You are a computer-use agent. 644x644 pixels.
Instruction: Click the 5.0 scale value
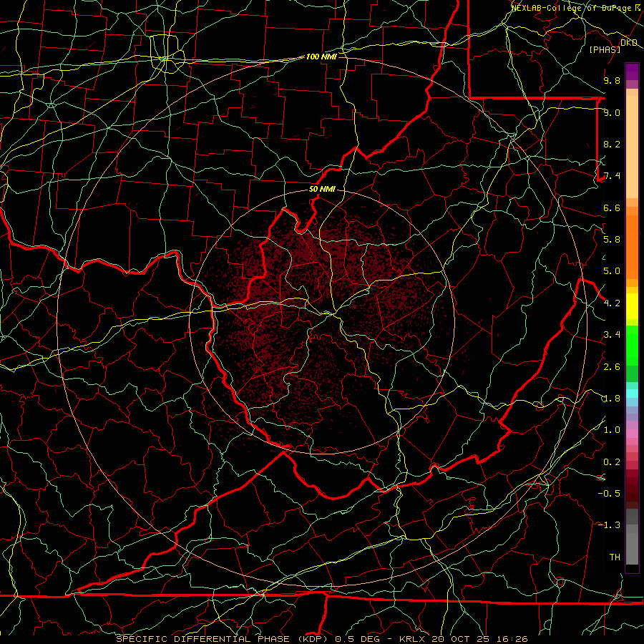(612, 271)
